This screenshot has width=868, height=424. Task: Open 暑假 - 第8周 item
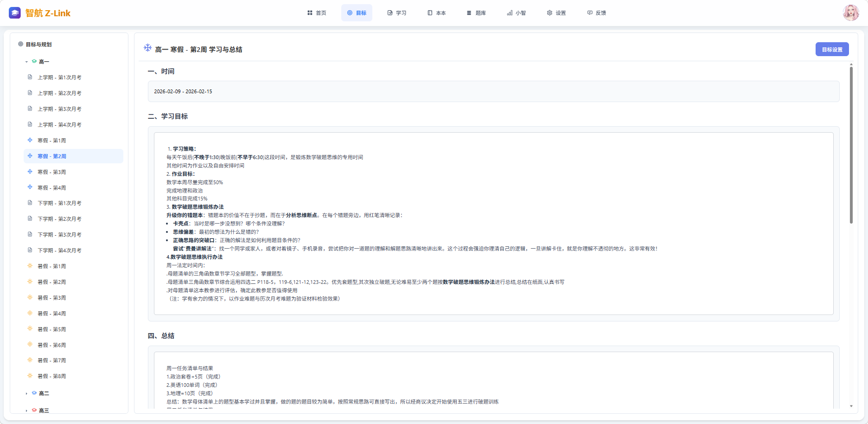73,376
